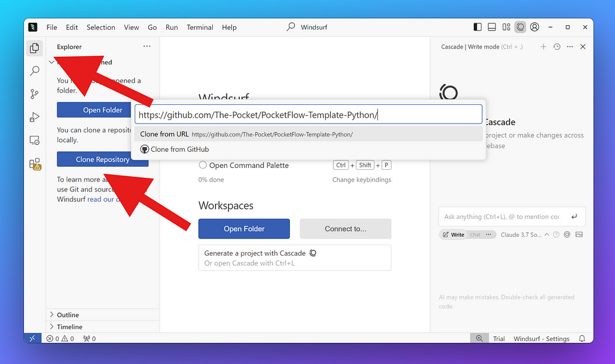Click the repository URL input field
The image size is (615, 364).
309,114
